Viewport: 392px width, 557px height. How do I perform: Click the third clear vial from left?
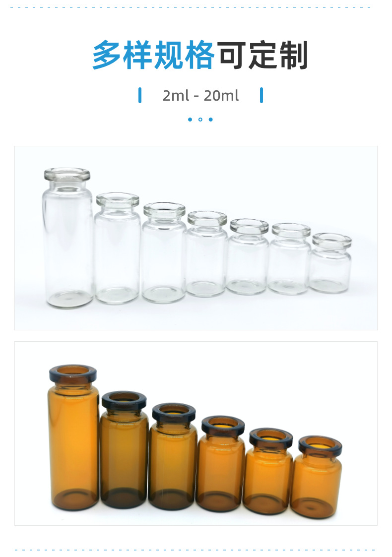[x=164, y=252]
